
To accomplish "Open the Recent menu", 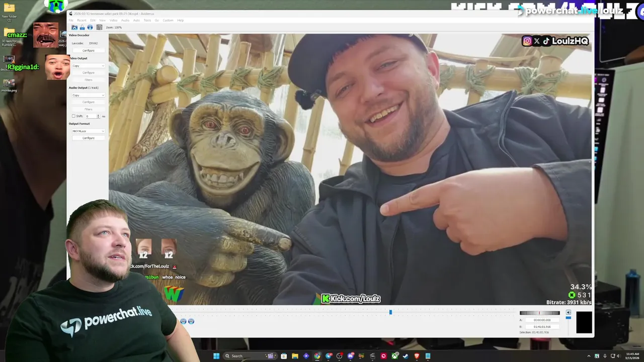I will tap(82, 20).
